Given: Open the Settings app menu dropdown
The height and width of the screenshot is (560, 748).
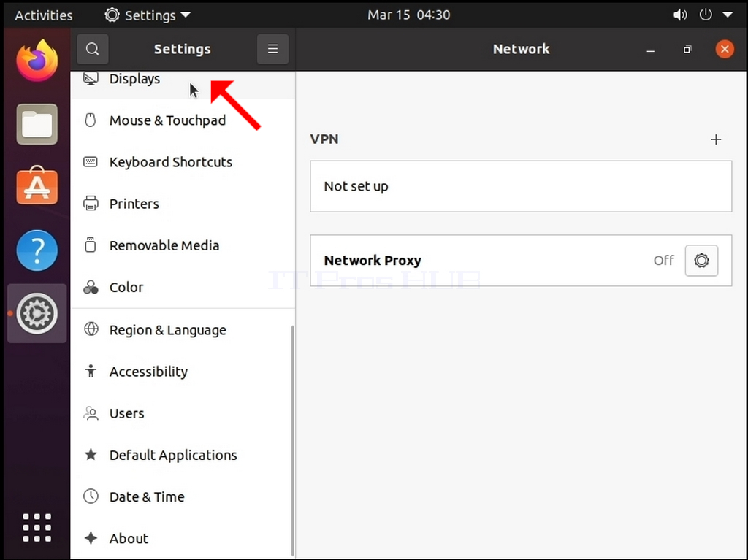Looking at the screenshot, I should coord(148,15).
